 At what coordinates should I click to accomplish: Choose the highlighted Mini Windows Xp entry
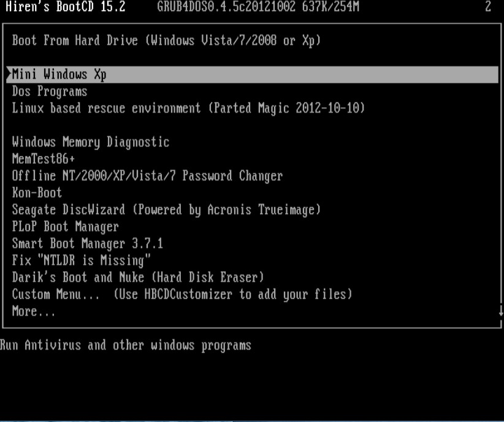[253, 75]
